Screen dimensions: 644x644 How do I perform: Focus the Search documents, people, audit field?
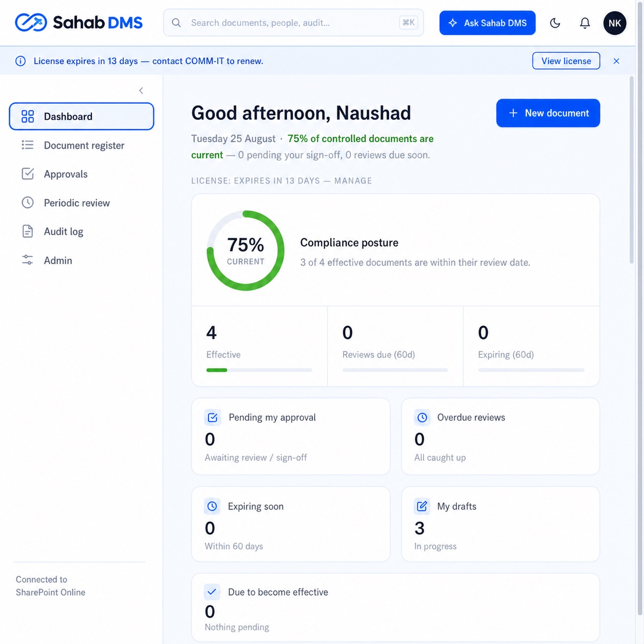293,23
